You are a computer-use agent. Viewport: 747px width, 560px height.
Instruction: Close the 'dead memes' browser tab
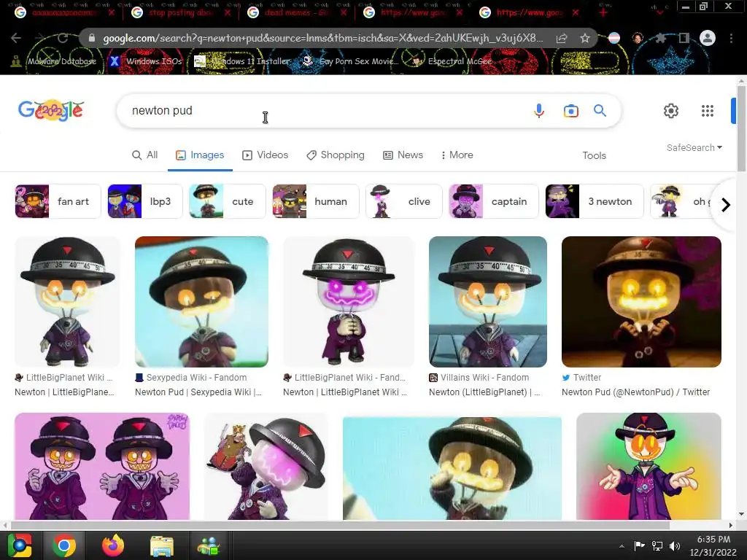pos(344,12)
